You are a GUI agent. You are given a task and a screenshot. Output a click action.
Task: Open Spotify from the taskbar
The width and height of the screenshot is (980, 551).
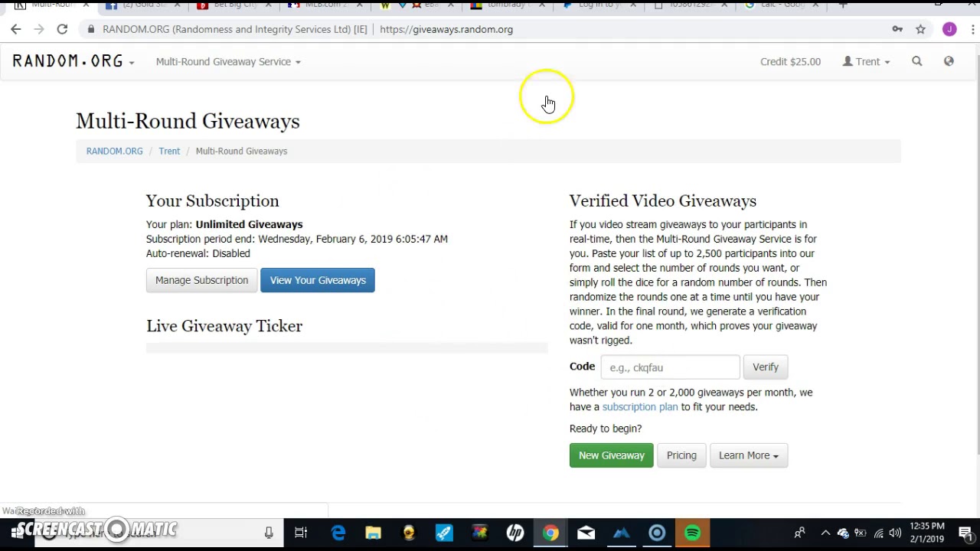pyautogui.click(x=692, y=533)
